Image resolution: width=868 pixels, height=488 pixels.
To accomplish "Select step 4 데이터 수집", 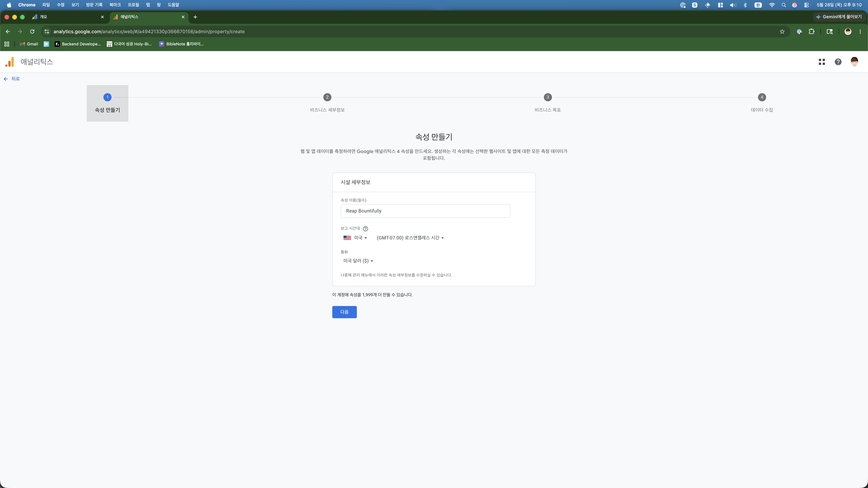I will (x=762, y=103).
